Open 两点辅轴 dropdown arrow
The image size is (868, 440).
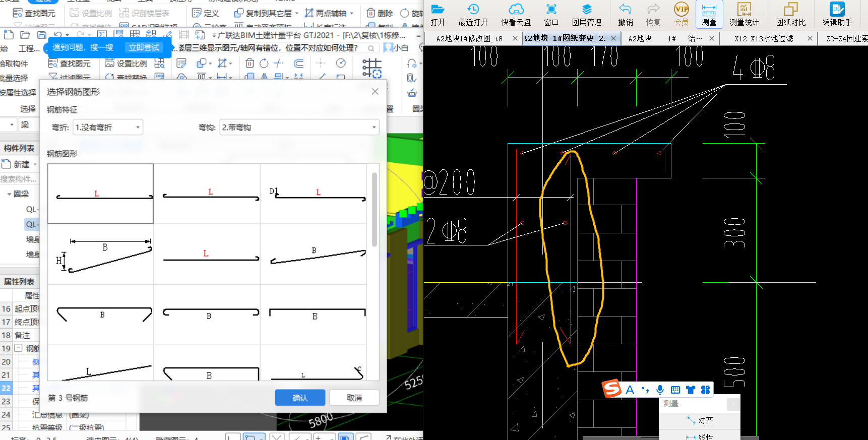pos(351,13)
